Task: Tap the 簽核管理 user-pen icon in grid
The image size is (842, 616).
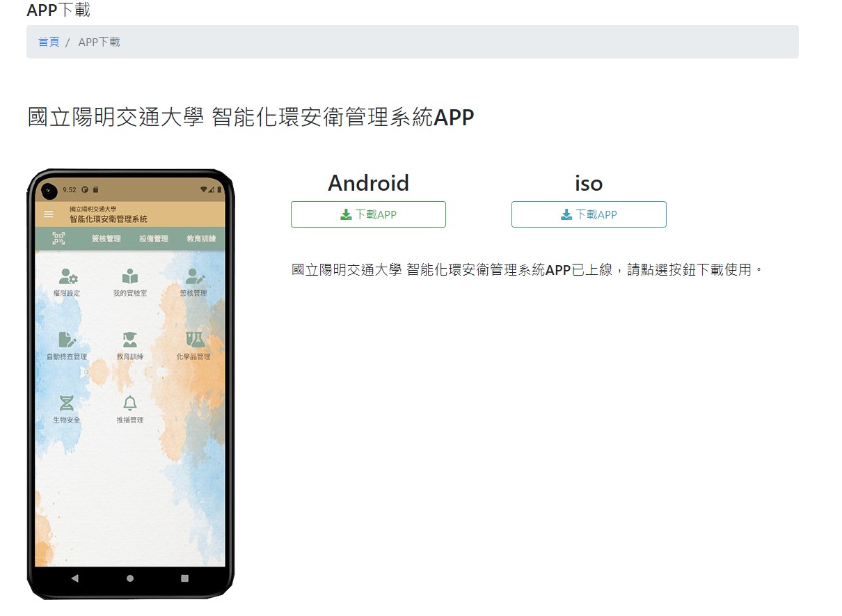Action: (x=194, y=276)
